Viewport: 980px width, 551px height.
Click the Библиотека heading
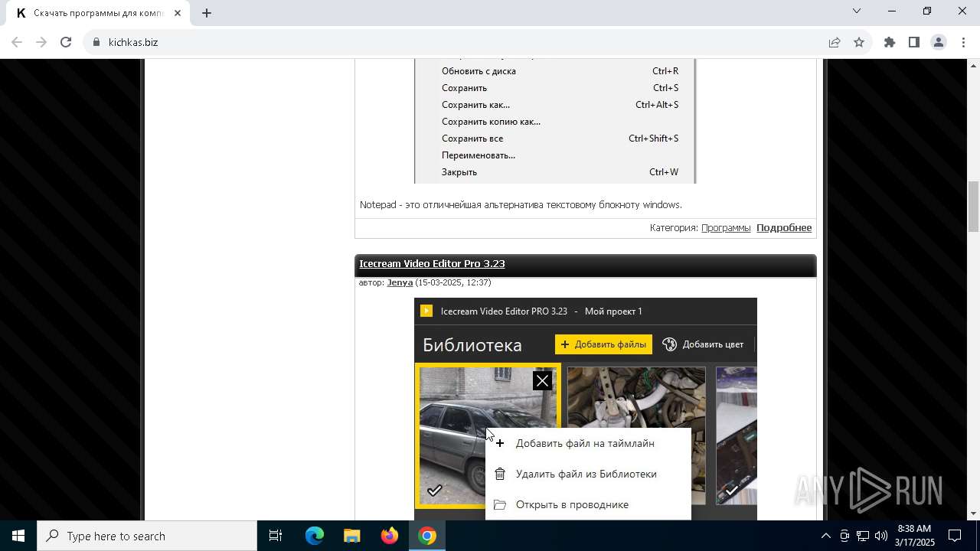pyautogui.click(x=472, y=345)
